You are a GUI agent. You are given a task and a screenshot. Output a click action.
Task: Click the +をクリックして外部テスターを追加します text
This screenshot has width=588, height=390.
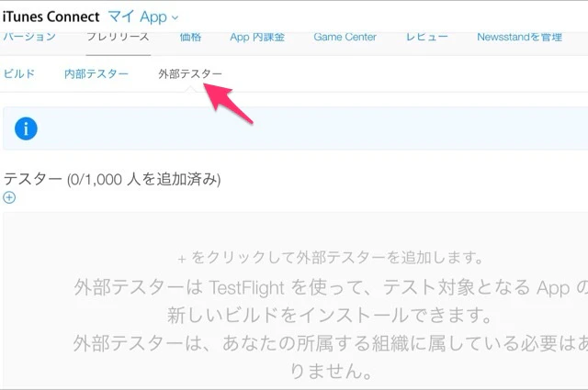pos(330,258)
